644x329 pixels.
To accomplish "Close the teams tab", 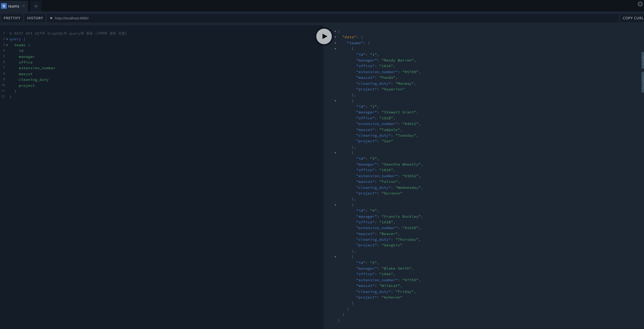I will click(x=24, y=6).
